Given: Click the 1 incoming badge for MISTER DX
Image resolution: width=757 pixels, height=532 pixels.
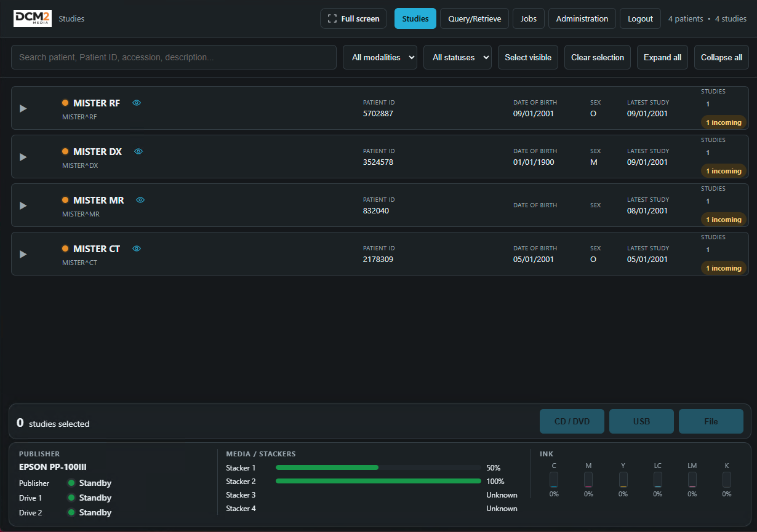Looking at the screenshot, I should coord(723,171).
